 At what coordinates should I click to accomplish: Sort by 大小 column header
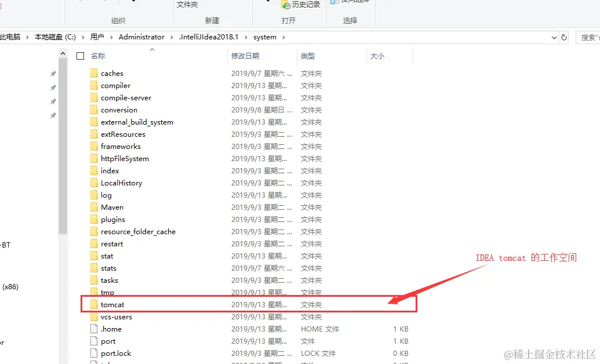coord(377,56)
